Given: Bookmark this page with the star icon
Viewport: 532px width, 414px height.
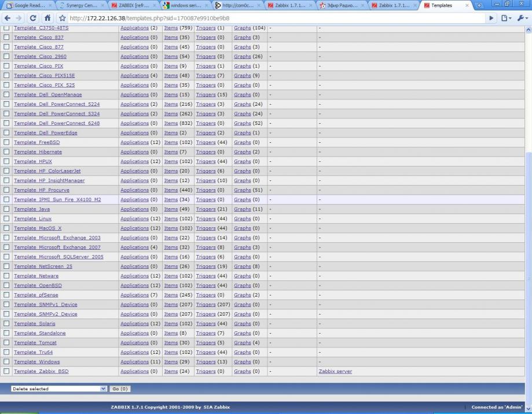Looking at the screenshot, I should [62, 18].
